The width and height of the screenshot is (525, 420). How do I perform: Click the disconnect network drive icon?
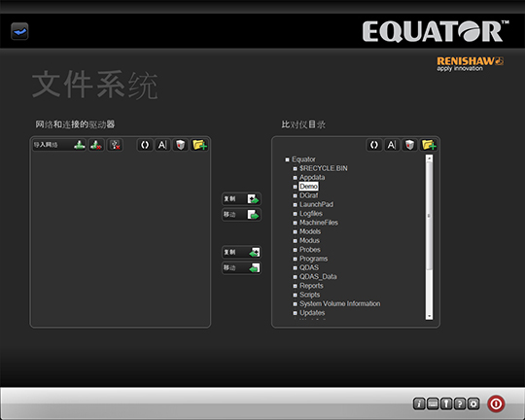point(96,145)
